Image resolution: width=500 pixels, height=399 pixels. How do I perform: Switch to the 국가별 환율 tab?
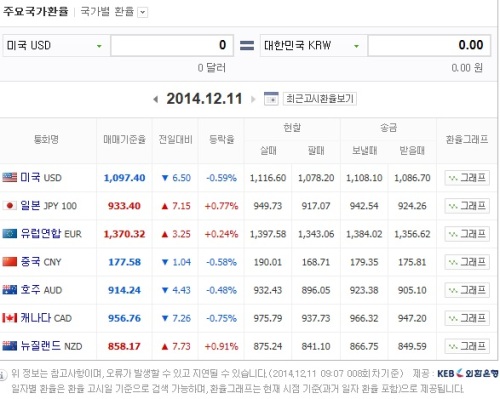107,12
